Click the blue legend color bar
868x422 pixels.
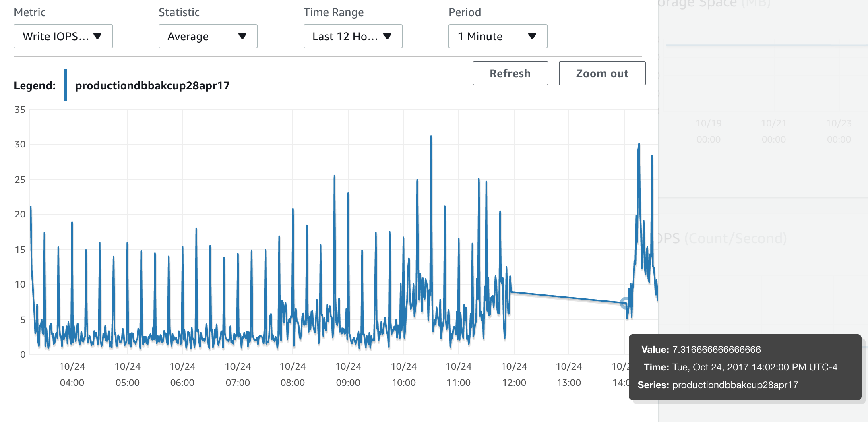coord(65,85)
